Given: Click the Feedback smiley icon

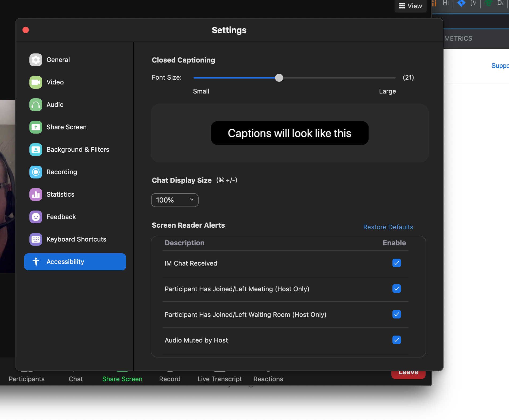Looking at the screenshot, I should tap(36, 217).
